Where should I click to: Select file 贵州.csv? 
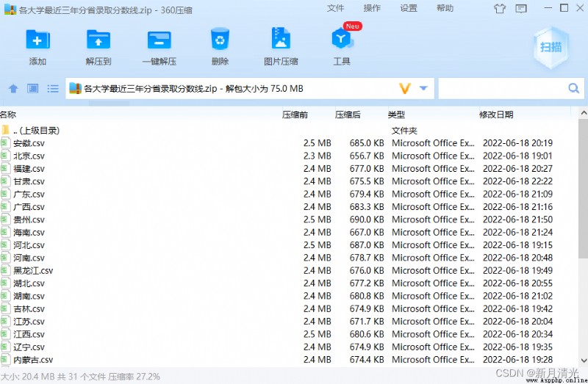289,220
